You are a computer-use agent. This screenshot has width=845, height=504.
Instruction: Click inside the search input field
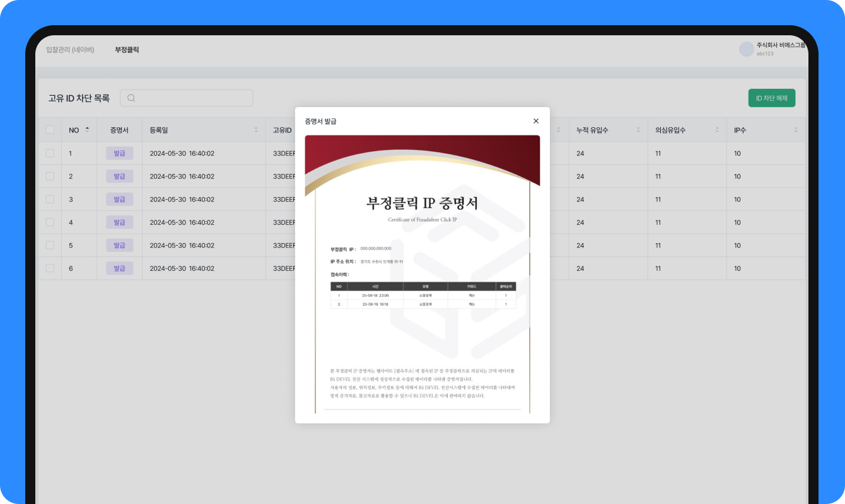tap(189, 98)
